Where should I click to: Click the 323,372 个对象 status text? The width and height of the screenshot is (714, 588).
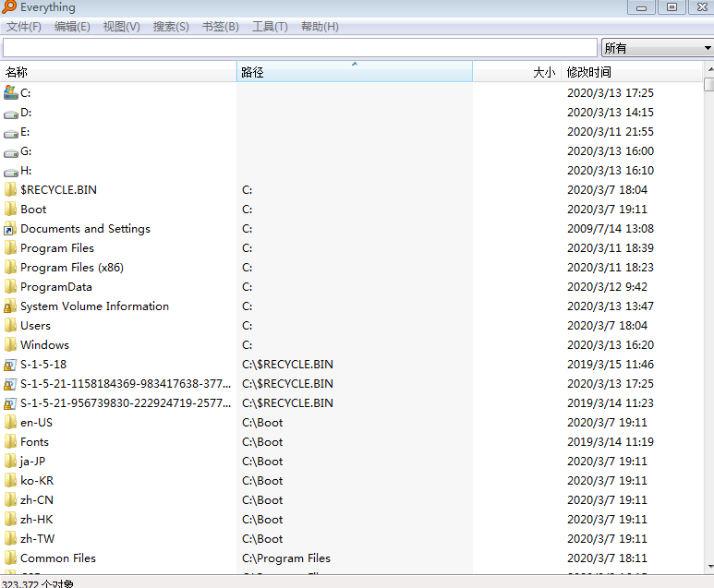[x=37, y=583]
